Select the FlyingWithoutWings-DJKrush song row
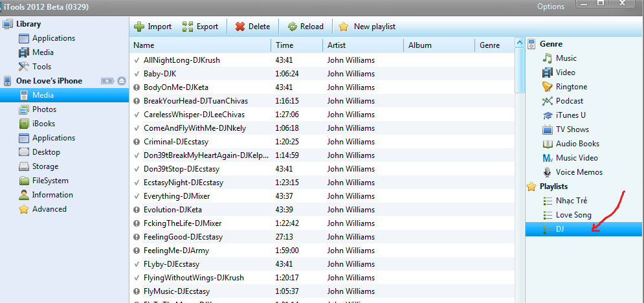 click(322, 278)
